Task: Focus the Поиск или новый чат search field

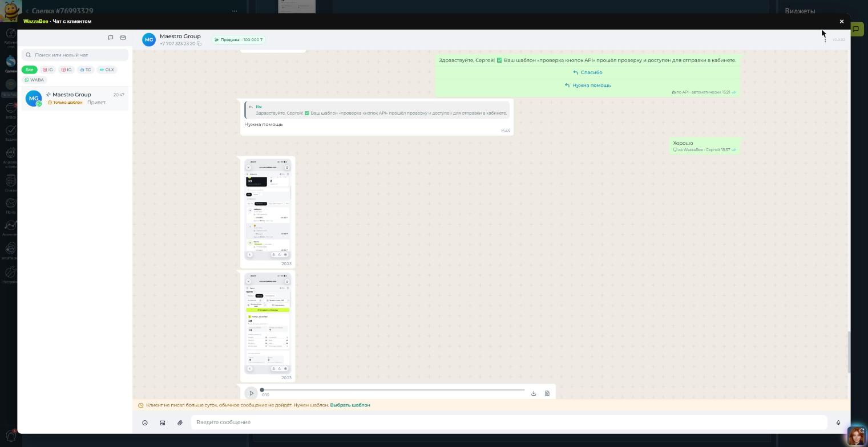Action: (75, 55)
